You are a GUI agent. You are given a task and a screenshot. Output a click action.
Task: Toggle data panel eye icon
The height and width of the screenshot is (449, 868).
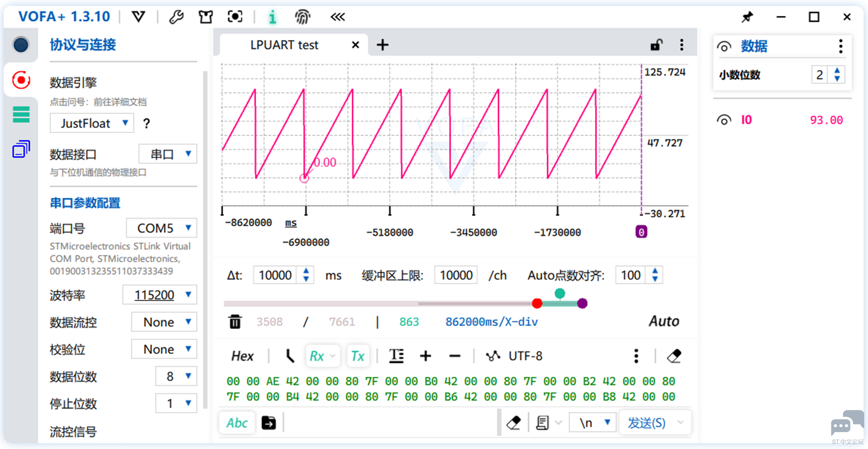(x=724, y=46)
